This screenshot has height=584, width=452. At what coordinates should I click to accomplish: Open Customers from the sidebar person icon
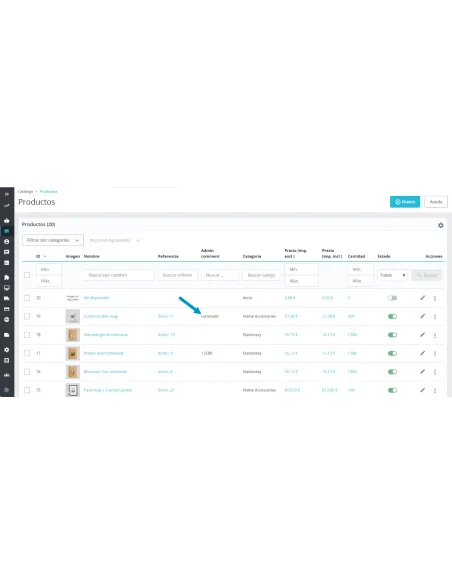point(7,242)
